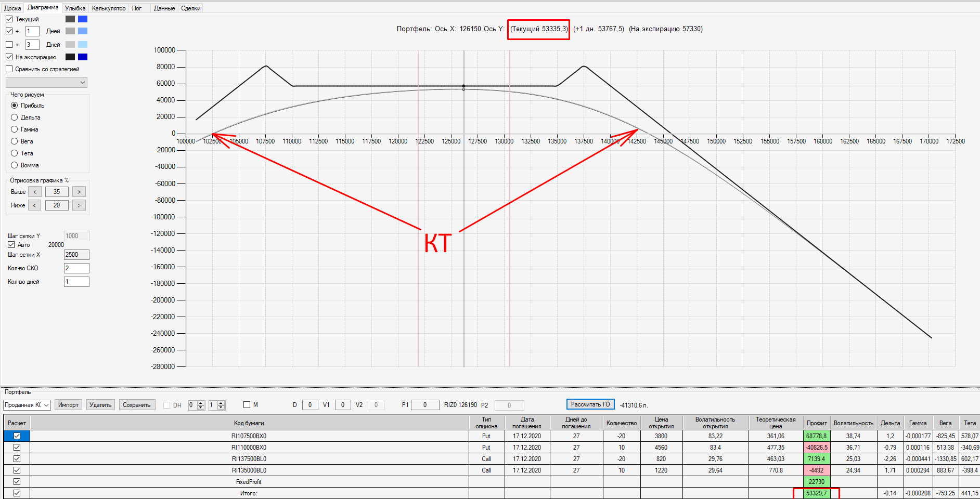Pick the blue color swatch for 'Текущий'

coord(83,19)
